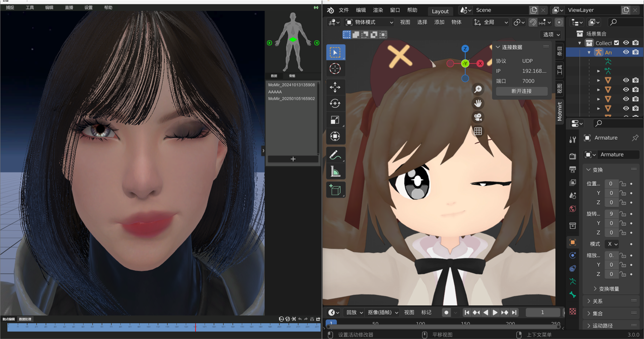The height and width of the screenshot is (339, 644).
Task: Switch to orthographic grid view icon
Action: point(478,131)
